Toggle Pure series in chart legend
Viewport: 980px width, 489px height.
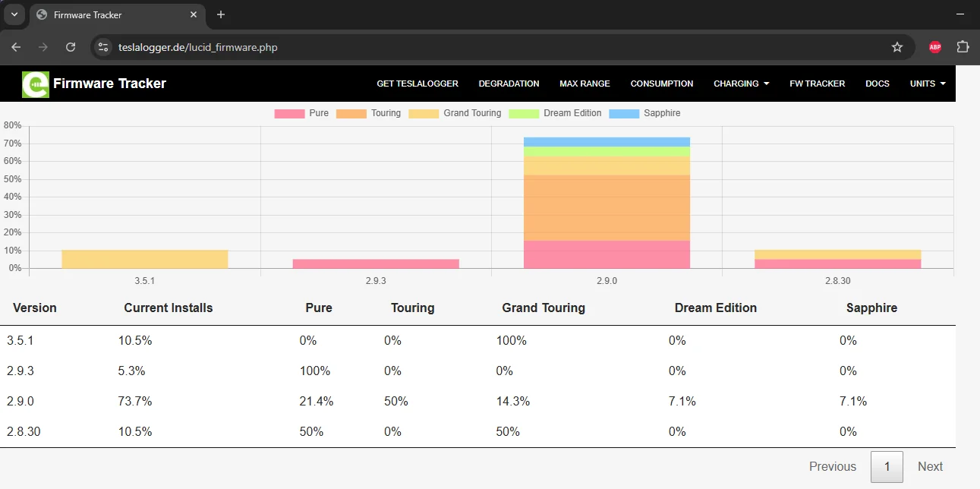click(301, 113)
